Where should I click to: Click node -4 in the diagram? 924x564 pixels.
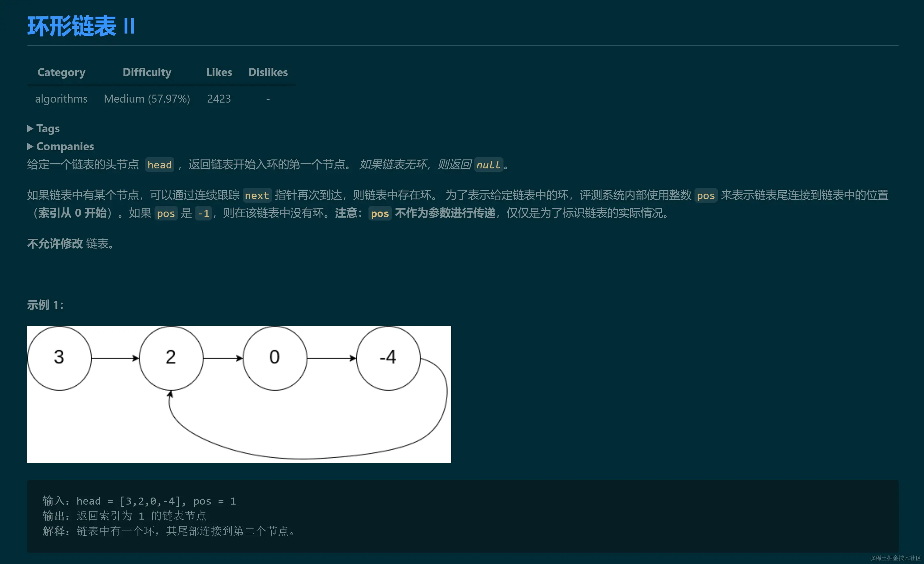click(388, 358)
